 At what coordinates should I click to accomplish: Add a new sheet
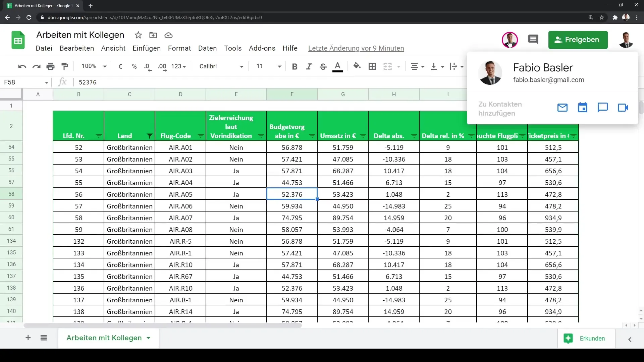[28, 338]
